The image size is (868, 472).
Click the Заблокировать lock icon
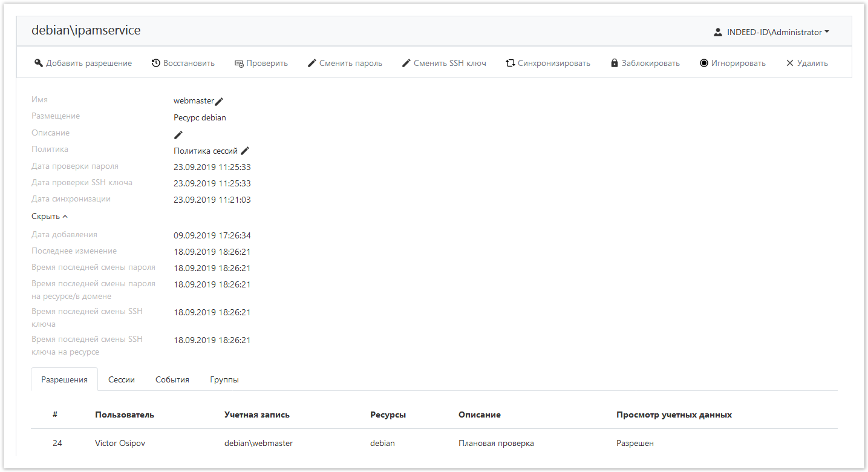[614, 62]
